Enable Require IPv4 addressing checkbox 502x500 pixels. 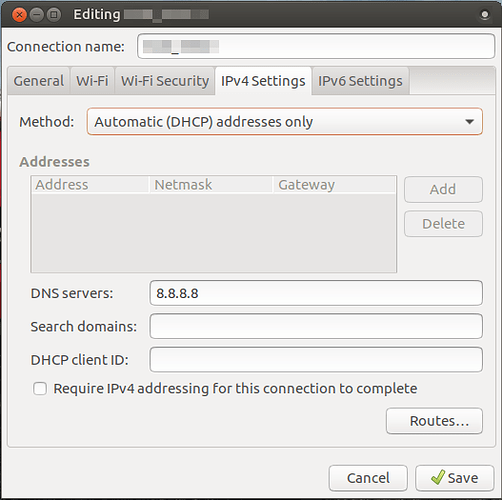(x=40, y=389)
